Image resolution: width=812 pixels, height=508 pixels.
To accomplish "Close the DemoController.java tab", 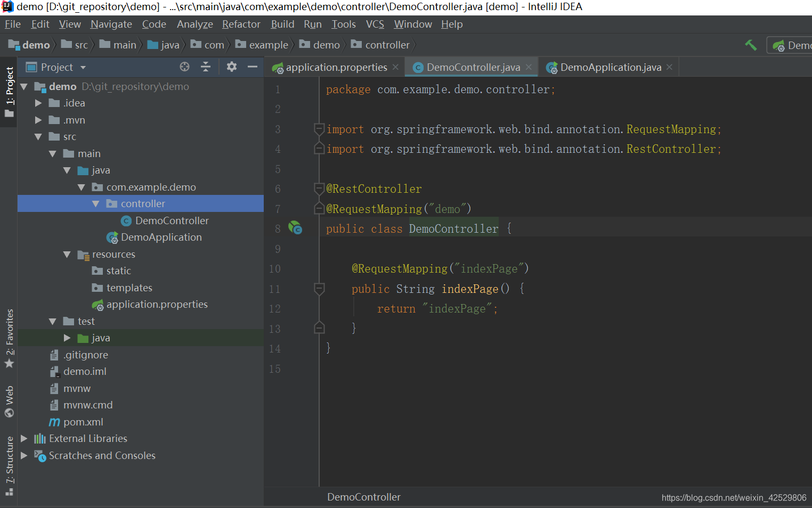I will [529, 67].
